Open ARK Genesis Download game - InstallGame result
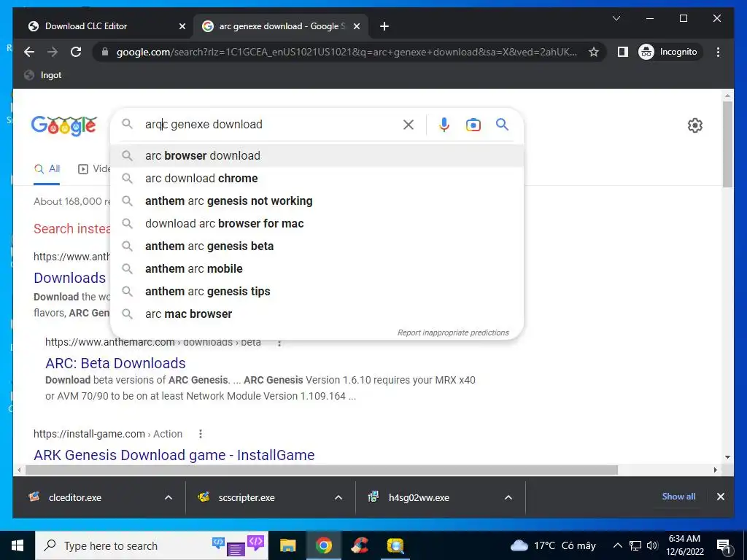This screenshot has width=747, height=560. tap(174, 455)
